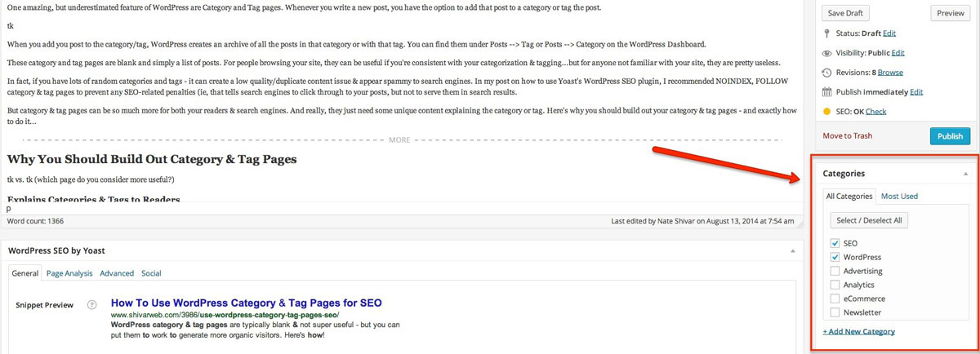Expand the Add New Category form
This screenshot has height=354, width=980.
(x=858, y=331)
